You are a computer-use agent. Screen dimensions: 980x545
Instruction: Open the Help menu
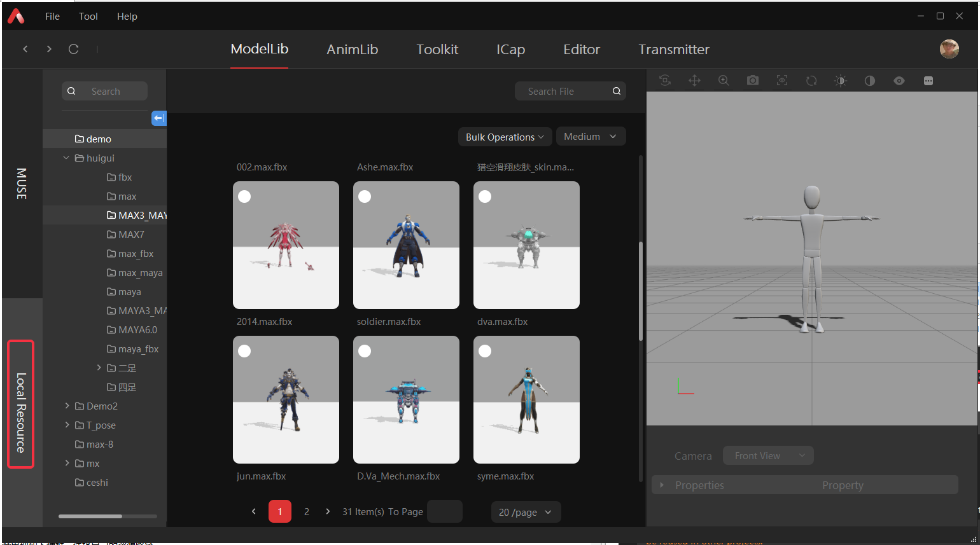pos(127,17)
